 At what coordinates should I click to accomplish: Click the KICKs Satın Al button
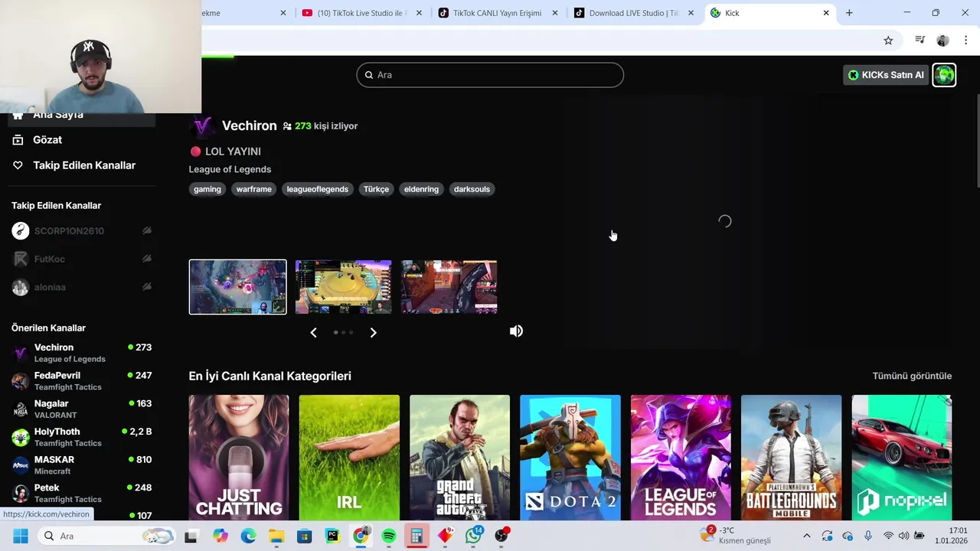click(886, 75)
